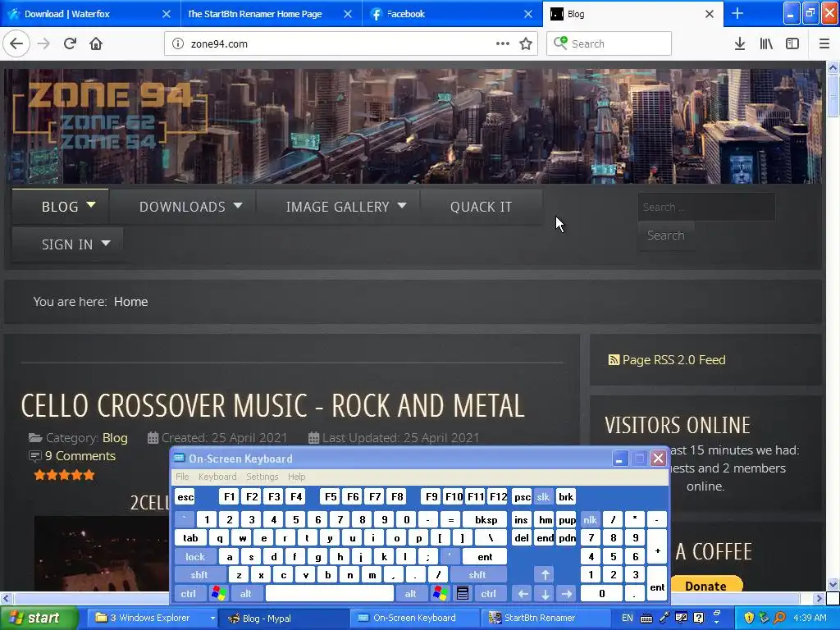
Task: Close the Facebook tab
Action: (x=528, y=14)
